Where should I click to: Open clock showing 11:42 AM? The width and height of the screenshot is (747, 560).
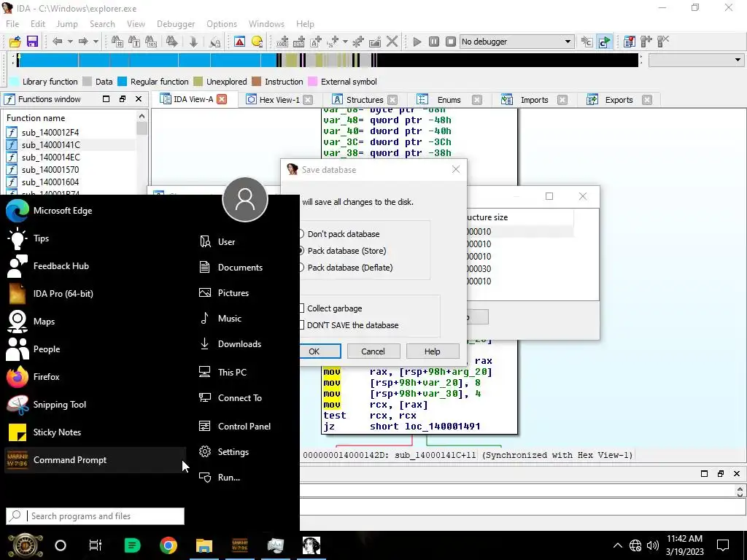coord(684,545)
